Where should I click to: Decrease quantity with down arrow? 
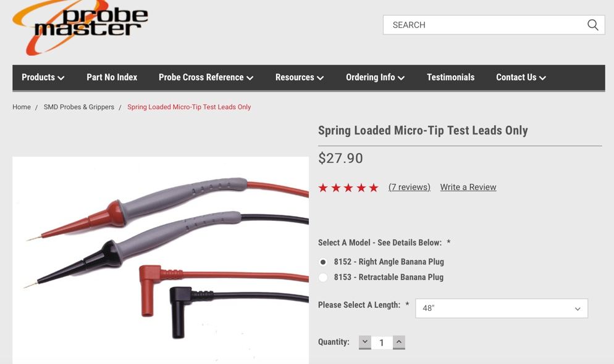[x=364, y=342]
